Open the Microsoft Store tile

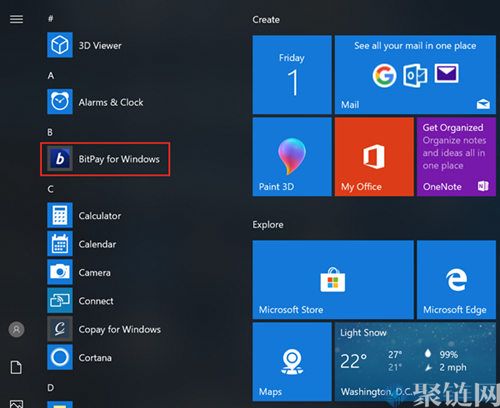tap(333, 280)
